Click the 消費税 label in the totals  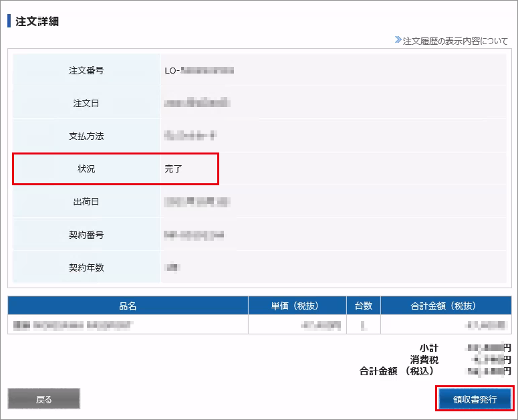[x=424, y=360]
